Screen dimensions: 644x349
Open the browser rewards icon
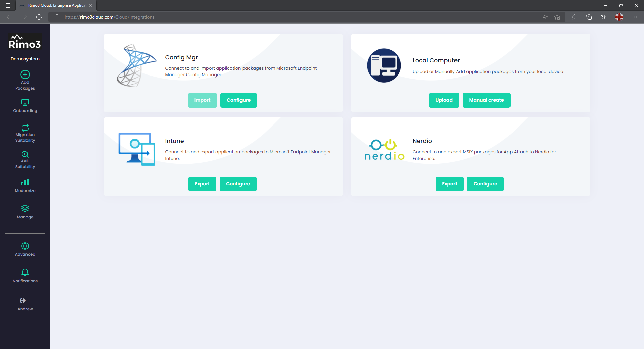[604, 17]
